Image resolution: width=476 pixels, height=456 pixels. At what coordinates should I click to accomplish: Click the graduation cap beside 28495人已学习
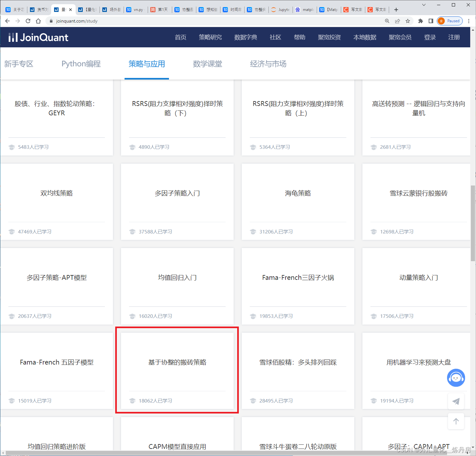click(x=253, y=401)
